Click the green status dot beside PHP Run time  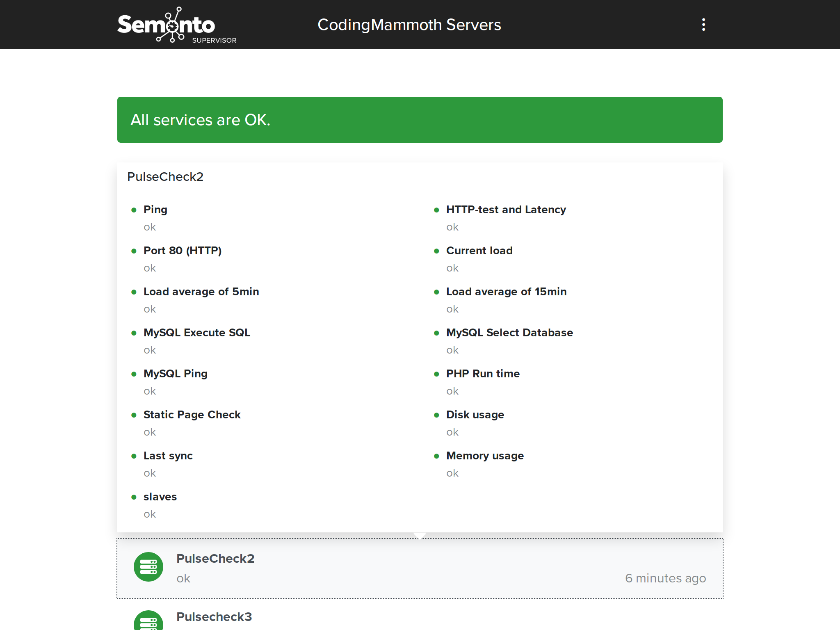coord(436,374)
